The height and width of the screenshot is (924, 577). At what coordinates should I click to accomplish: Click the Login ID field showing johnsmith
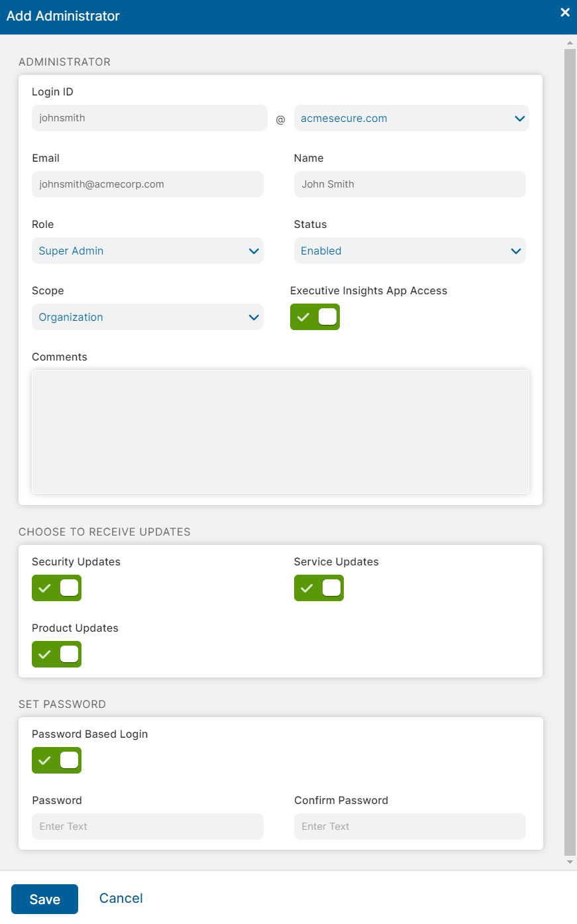(149, 118)
